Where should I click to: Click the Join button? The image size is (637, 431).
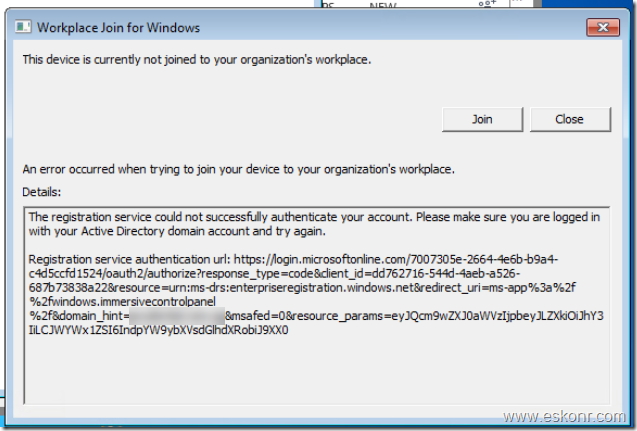coord(482,119)
